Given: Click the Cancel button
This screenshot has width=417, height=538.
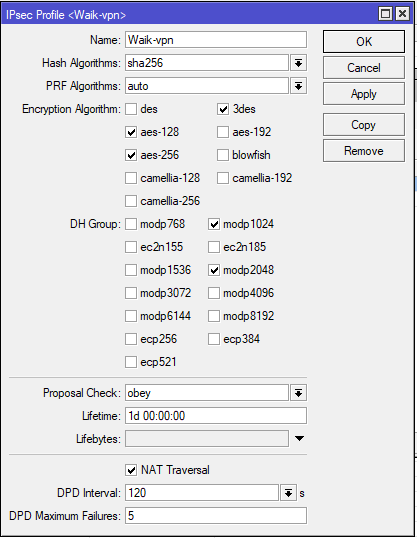Looking at the screenshot, I should (x=364, y=68).
